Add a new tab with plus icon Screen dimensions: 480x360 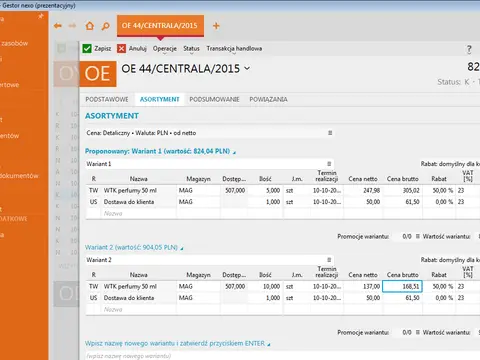pos(216,26)
